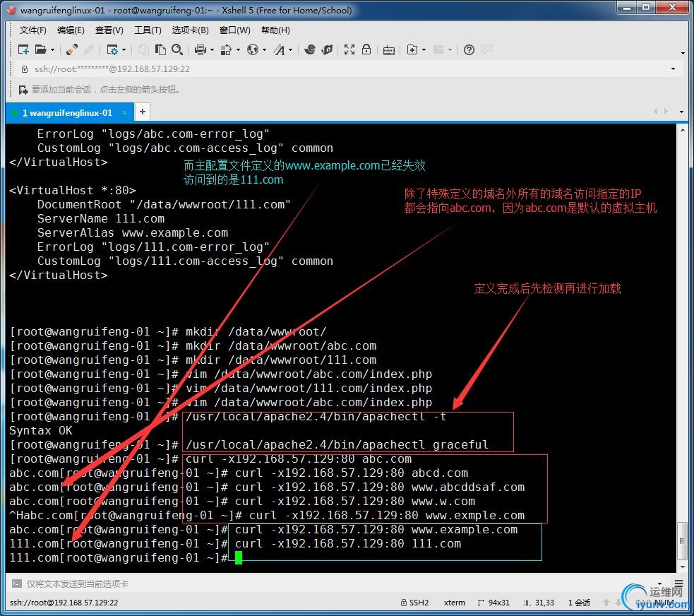Viewport: 694px width, 616px height.
Task: Launch Xftp with the green-leaf icon
Action: point(327,49)
